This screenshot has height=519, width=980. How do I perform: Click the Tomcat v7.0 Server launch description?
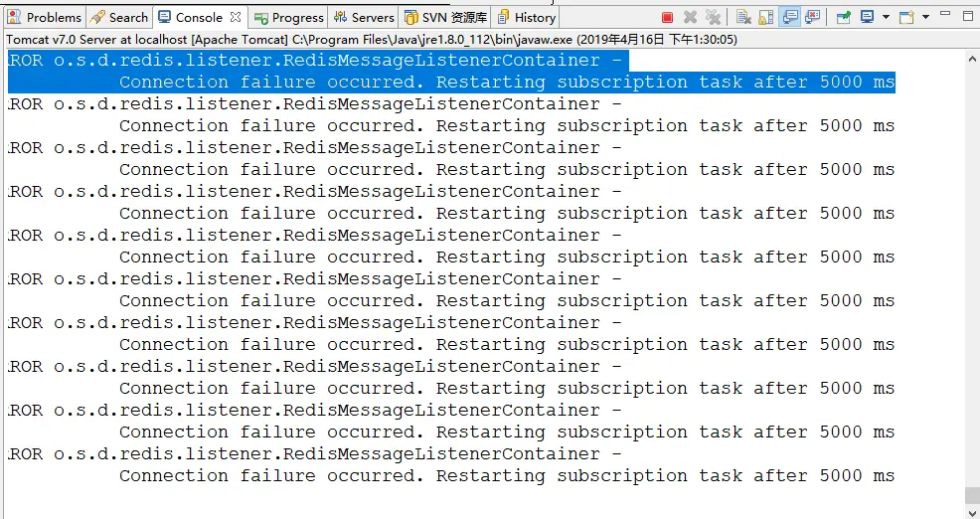pyautogui.click(x=372, y=40)
